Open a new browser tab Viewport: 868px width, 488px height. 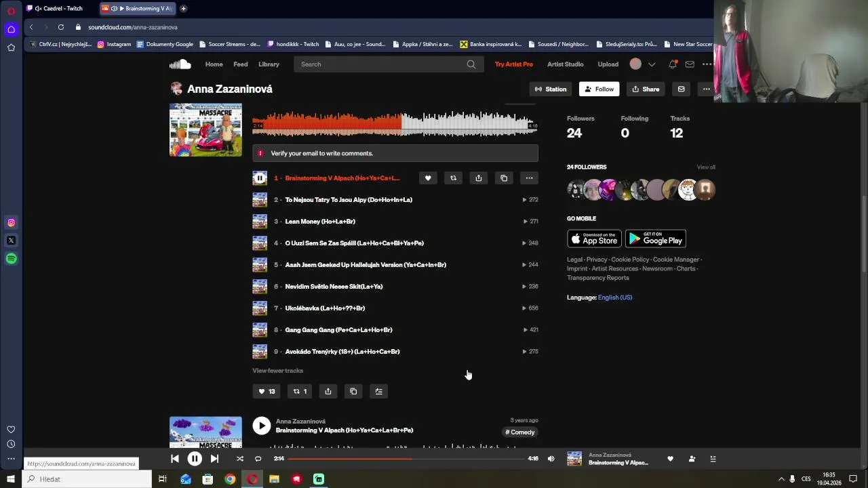[x=183, y=9]
